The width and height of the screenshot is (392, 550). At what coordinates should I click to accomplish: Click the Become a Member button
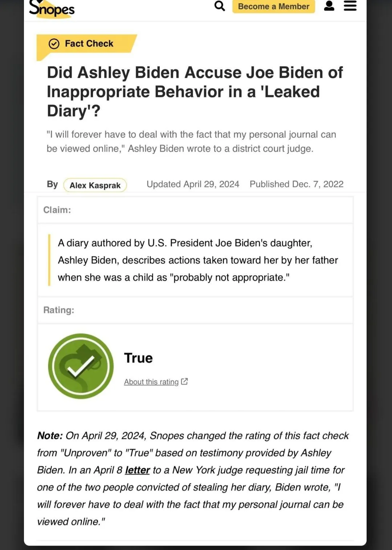273,6
